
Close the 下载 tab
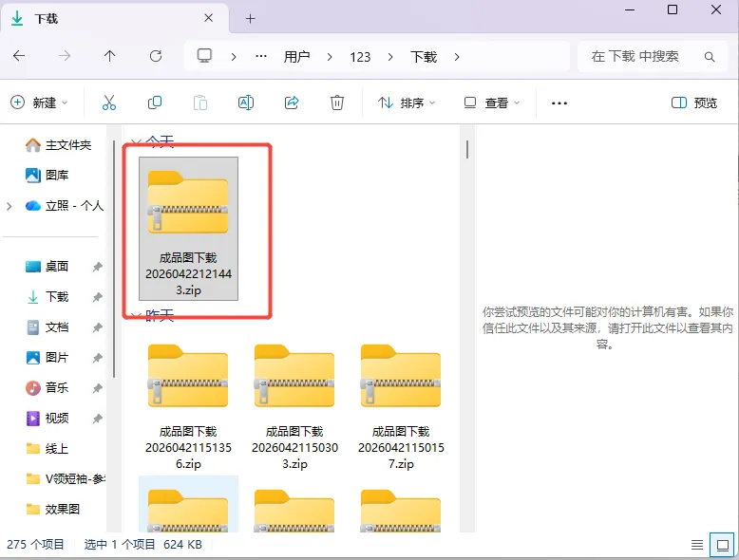(208, 18)
